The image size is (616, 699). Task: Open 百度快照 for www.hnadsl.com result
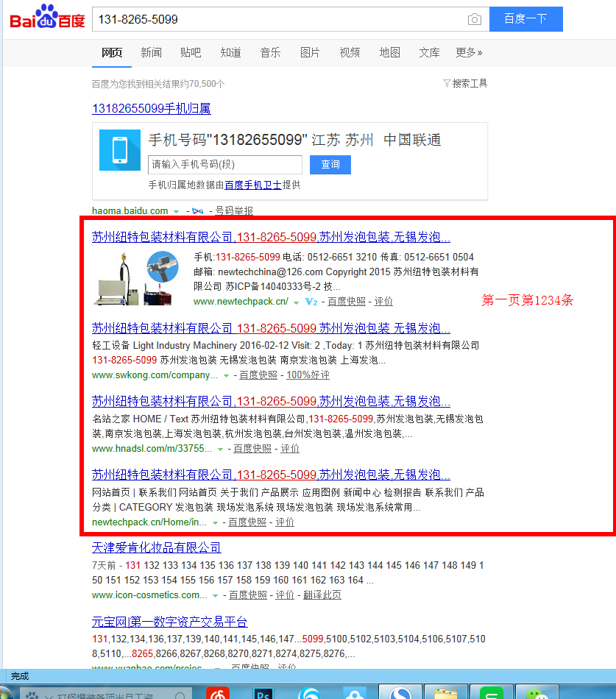coord(252,449)
